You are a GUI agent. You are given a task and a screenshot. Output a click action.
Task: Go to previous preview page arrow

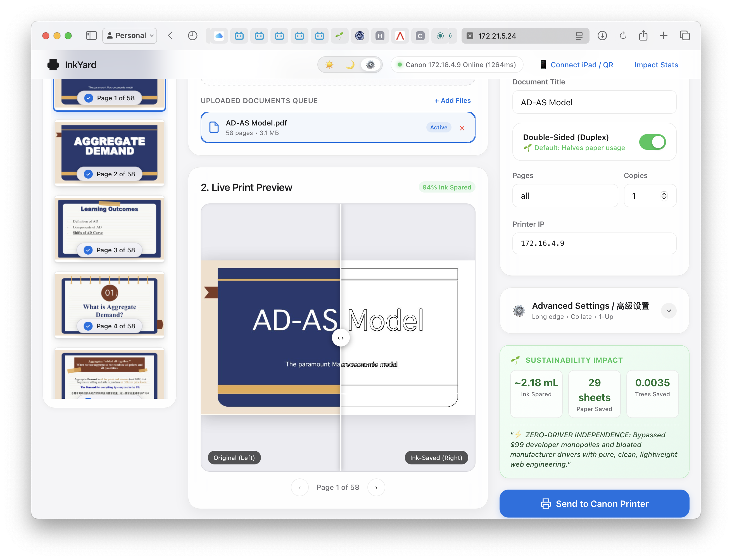point(300,488)
